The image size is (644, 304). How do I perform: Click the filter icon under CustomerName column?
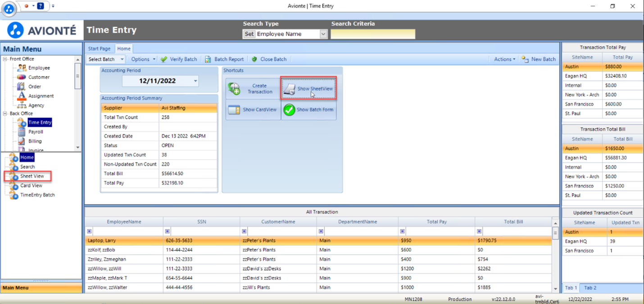tap(244, 231)
